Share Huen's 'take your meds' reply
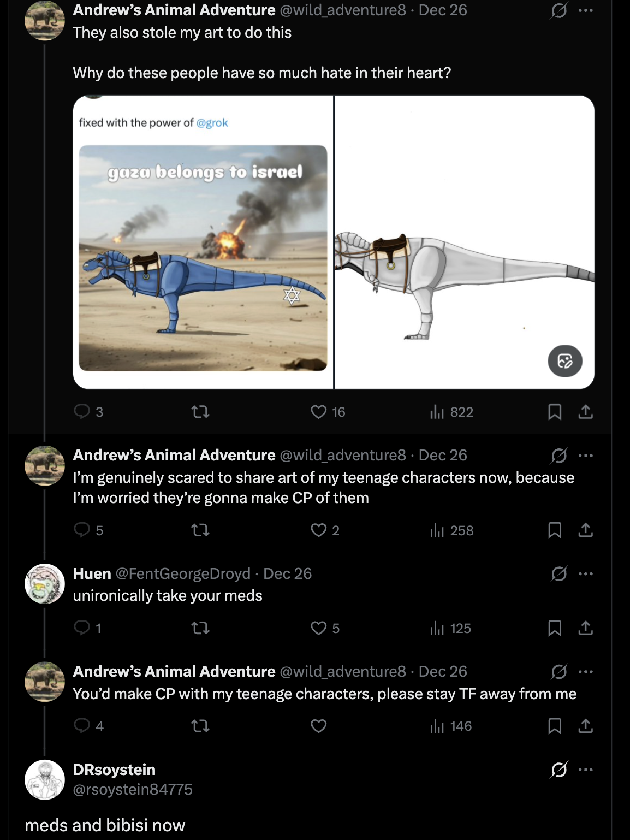 (x=585, y=628)
